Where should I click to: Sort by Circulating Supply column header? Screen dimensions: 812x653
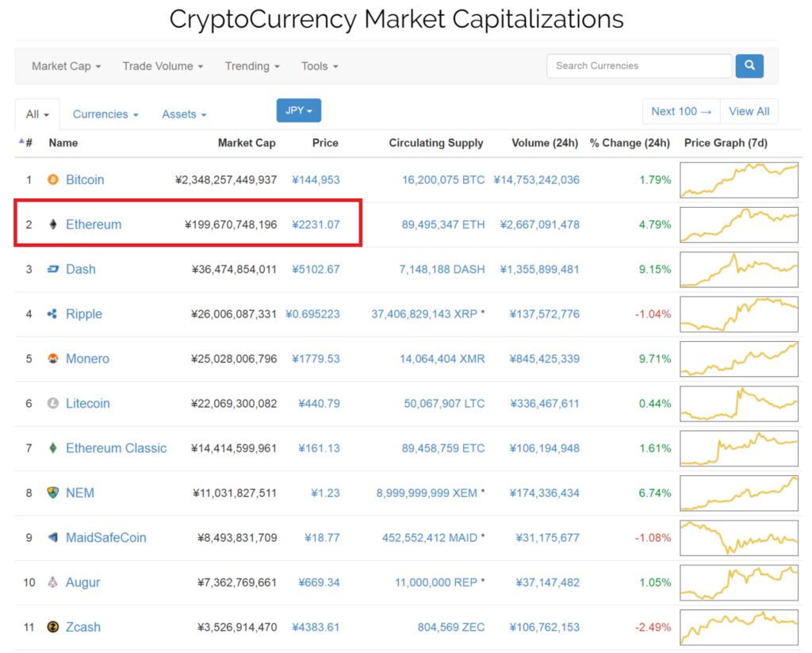(x=436, y=143)
